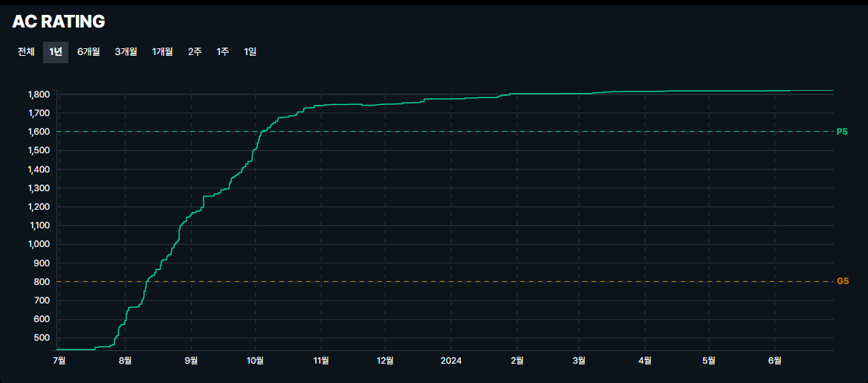Image resolution: width=868 pixels, height=383 pixels.
Task: Click the 600 y-axis label
Action: 43,320
